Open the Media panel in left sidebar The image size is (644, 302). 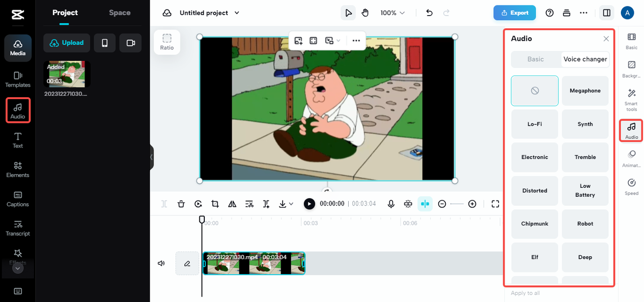pyautogui.click(x=18, y=48)
